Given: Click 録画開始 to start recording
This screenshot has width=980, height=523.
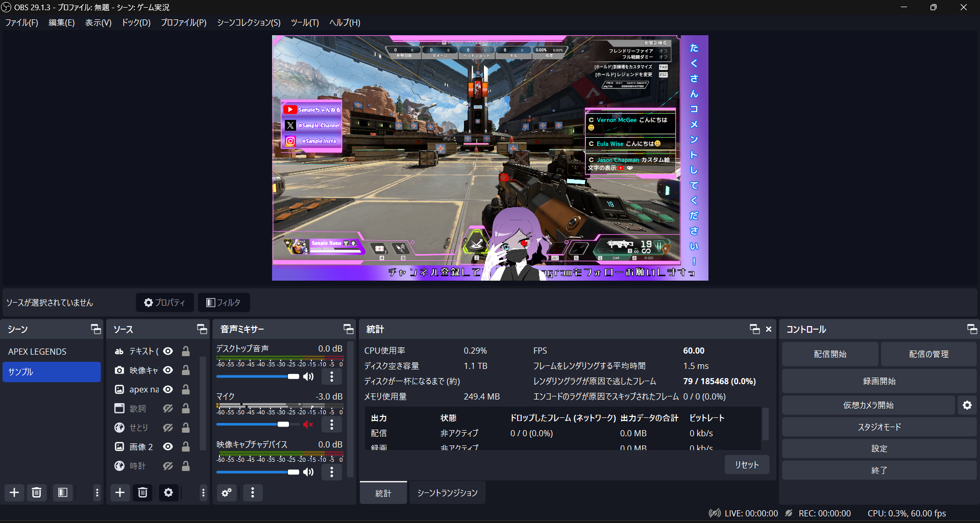Looking at the screenshot, I should click(x=879, y=381).
